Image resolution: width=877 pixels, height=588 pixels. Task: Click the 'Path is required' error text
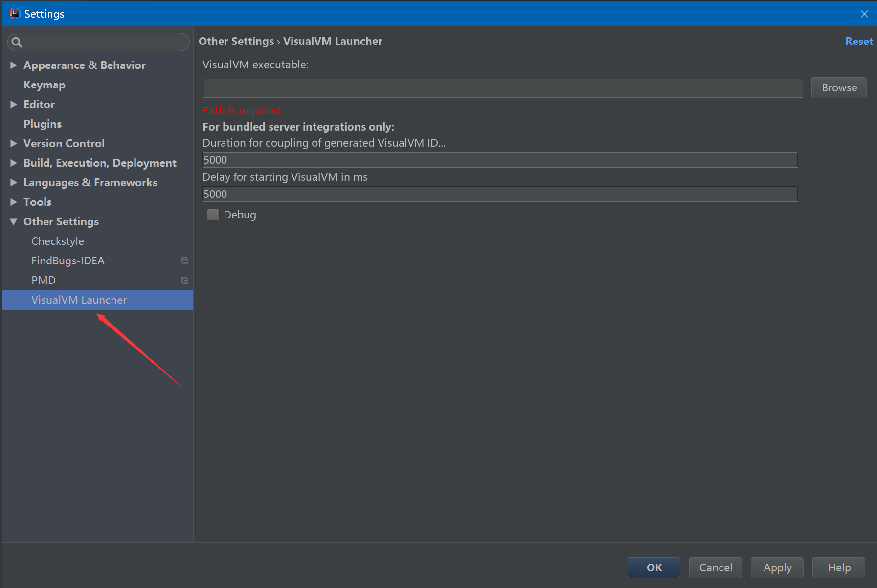point(241,110)
